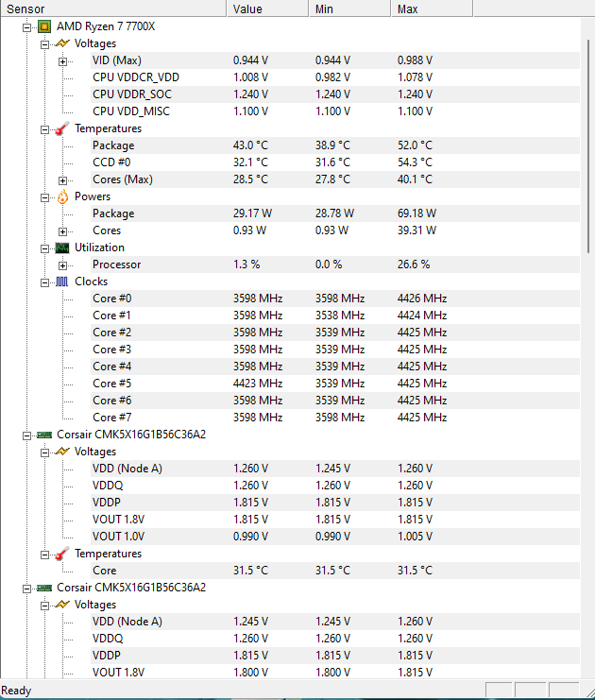
Task: Select the CPU VDDR_SOC voltage row
Action: tap(334, 94)
